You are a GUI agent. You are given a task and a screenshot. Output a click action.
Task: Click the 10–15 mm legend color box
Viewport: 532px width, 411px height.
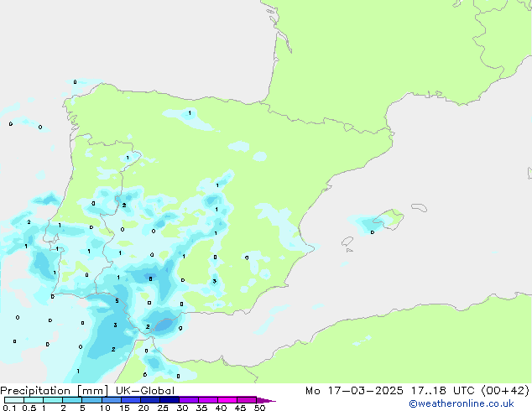111,400
